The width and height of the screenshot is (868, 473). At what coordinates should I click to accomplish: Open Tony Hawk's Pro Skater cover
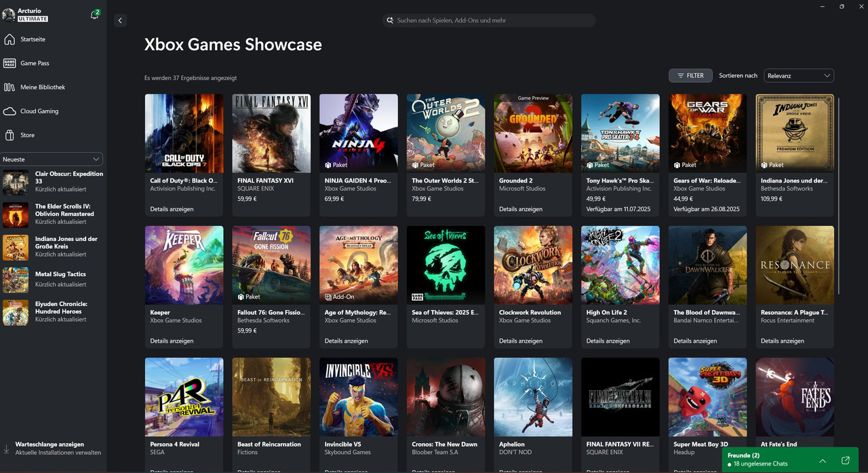tap(620, 134)
